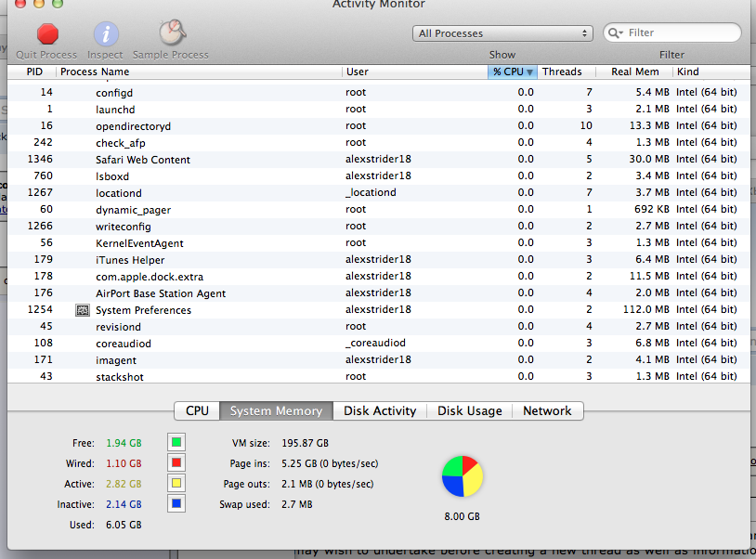Open the Disk Activity tab

click(x=380, y=410)
